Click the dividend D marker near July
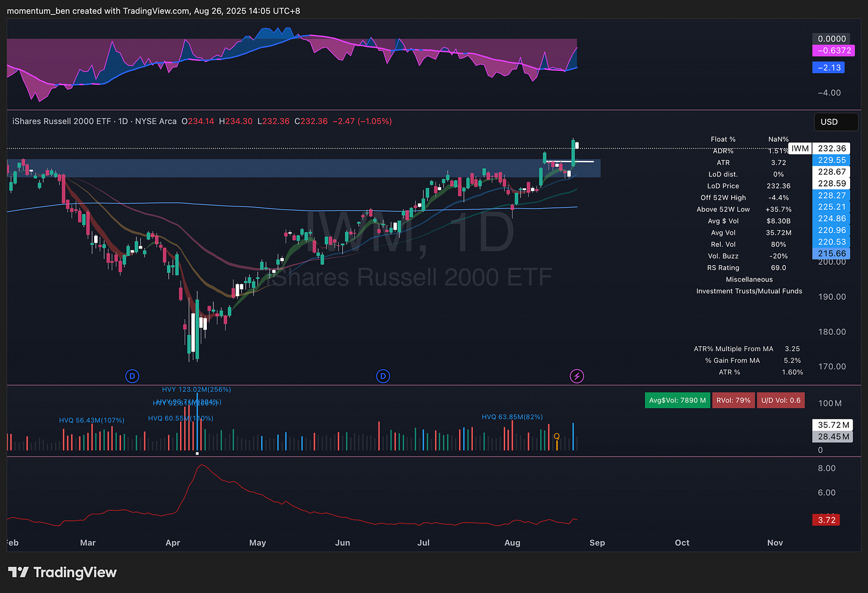The width and height of the screenshot is (868, 593). (383, 376)
